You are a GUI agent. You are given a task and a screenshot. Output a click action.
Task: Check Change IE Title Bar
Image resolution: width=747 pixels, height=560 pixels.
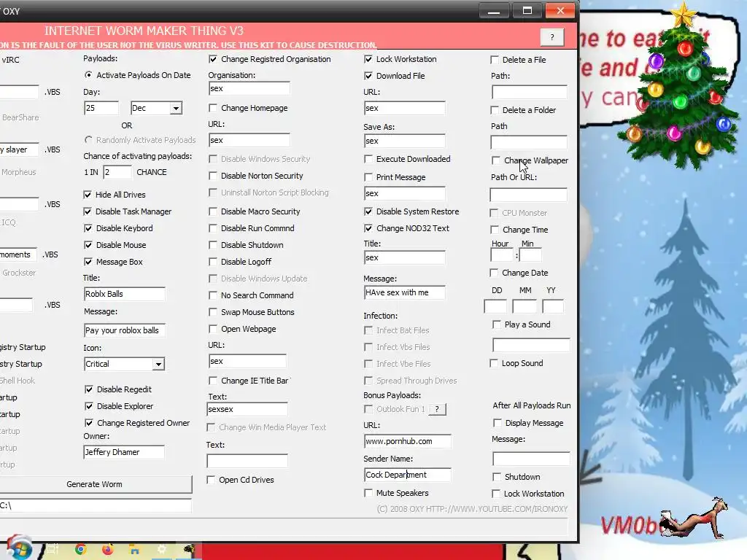coord(213,381)
